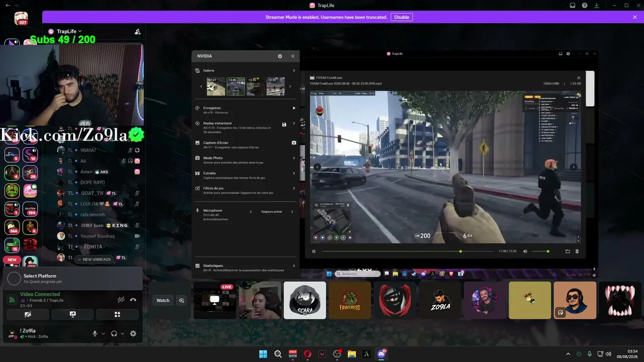The width and height of the screenshot is (644, 362).
Task: Open the Enregistrer recording entry
Action: (x=246, y=110)
